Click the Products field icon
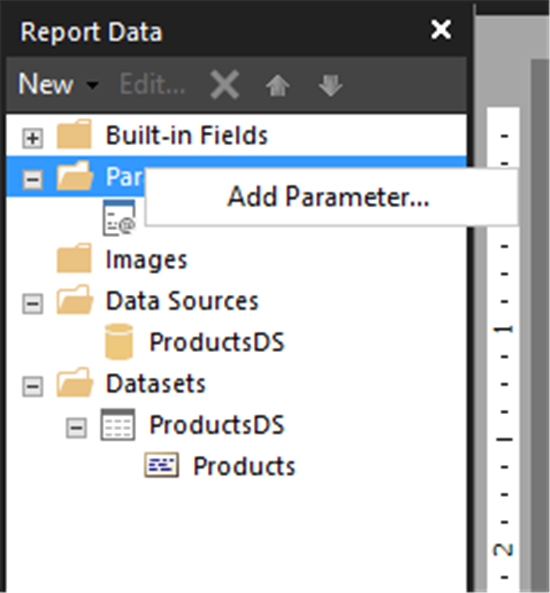This screenshot has width=550, height=593. (162, 465)
